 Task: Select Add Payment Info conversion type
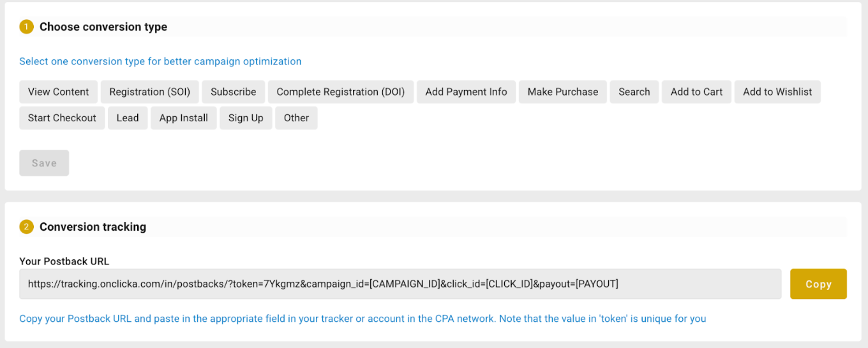click(466, 92)
